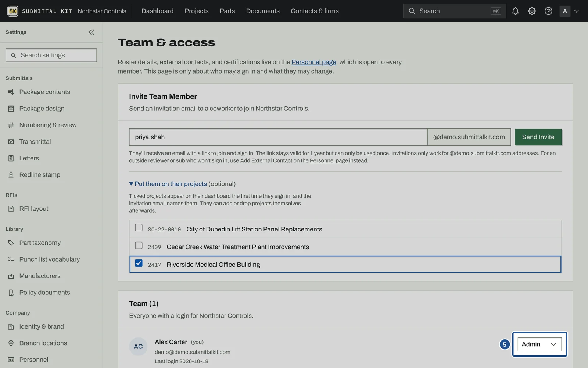Screen dimensions: 588x368
Task: Click the Send Invite button
Action: click(x=538, y=137)
